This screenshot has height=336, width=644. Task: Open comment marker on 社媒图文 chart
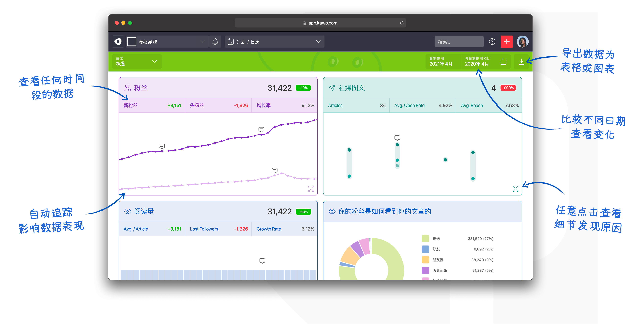tap(397, 138)
